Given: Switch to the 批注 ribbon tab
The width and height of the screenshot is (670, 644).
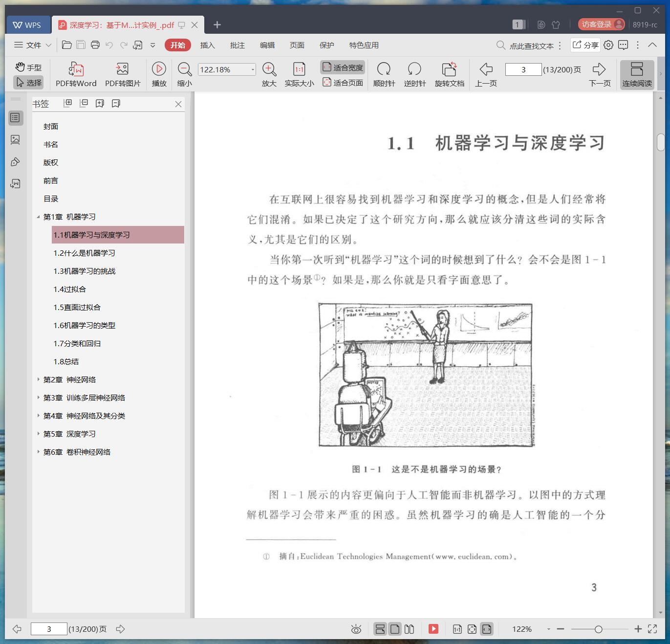Looking at the screenshot, I should [237, 45].
